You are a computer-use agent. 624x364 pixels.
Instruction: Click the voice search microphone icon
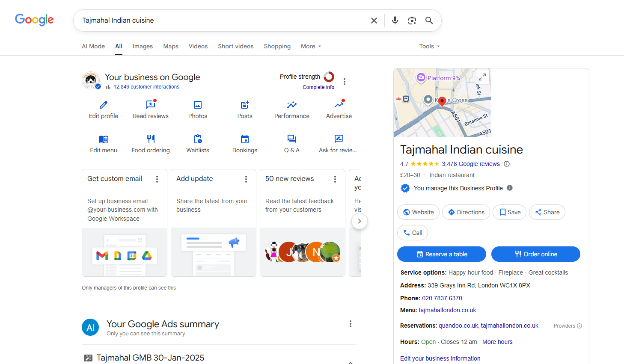(395, 21)
